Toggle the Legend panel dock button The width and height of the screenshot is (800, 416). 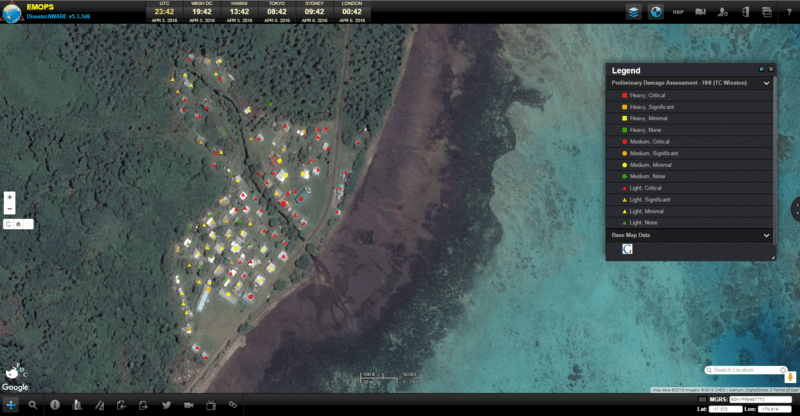click(761, 69)
